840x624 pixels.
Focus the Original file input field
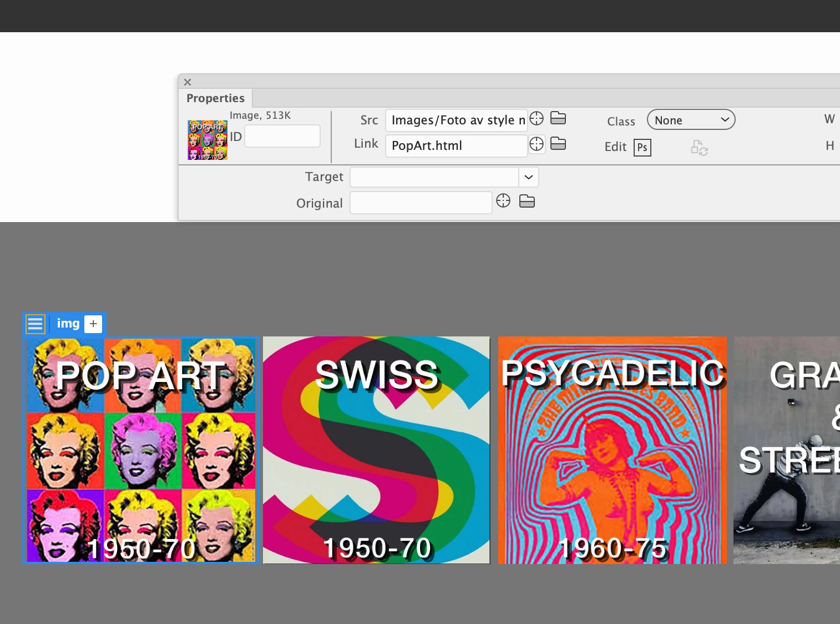[x=421, y=203]
